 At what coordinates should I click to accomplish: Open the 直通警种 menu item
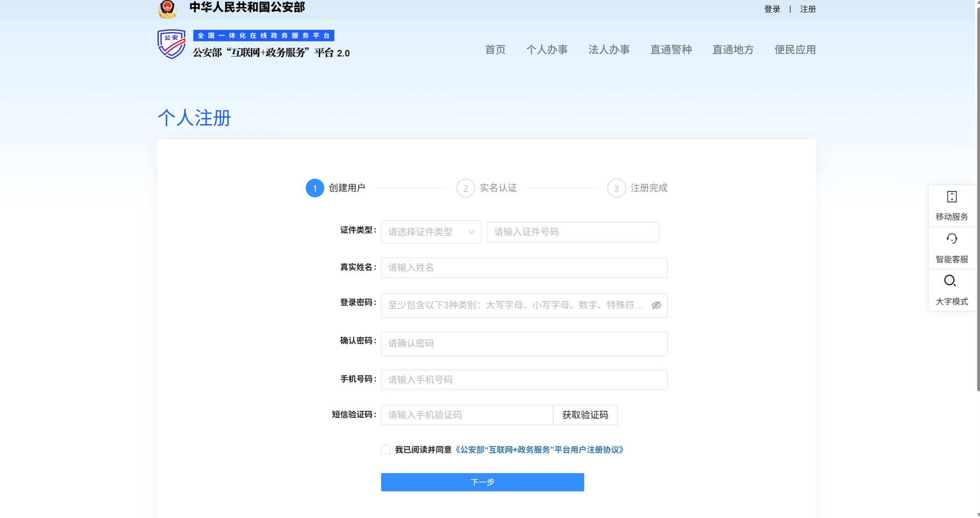pos(671,50)
